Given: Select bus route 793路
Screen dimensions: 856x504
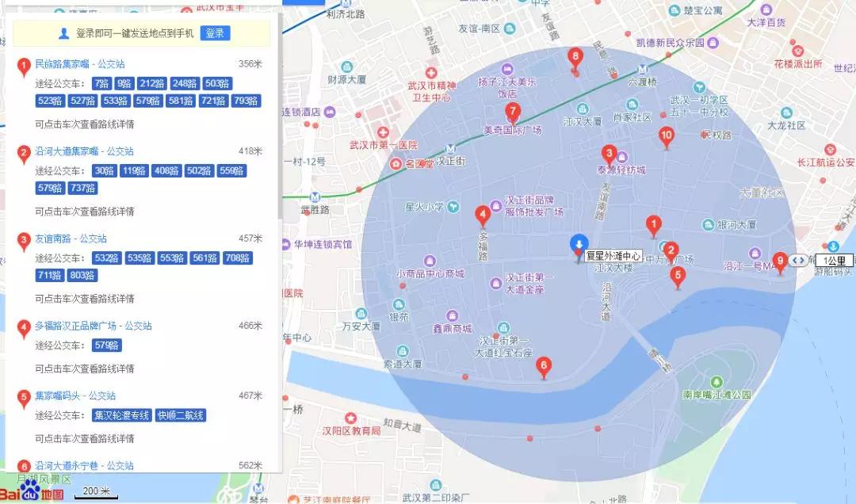Looking at the screenshot, I should click(246, 101).
